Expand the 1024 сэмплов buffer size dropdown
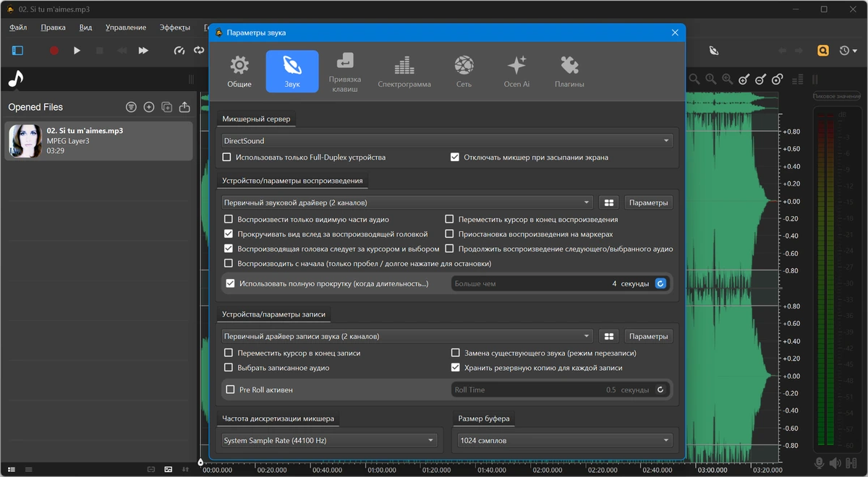 pos(564,440)
